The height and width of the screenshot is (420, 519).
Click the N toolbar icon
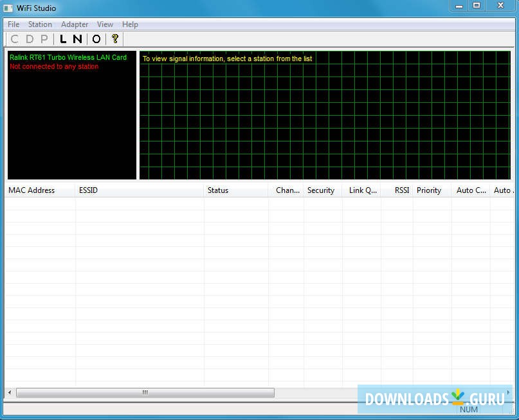click(x=77, y=39)
